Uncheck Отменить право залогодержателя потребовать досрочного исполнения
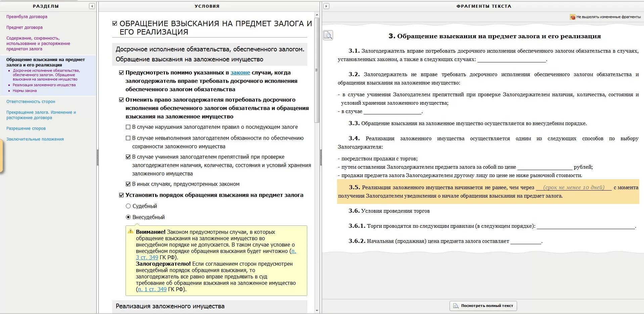 (x=121, y=100)
